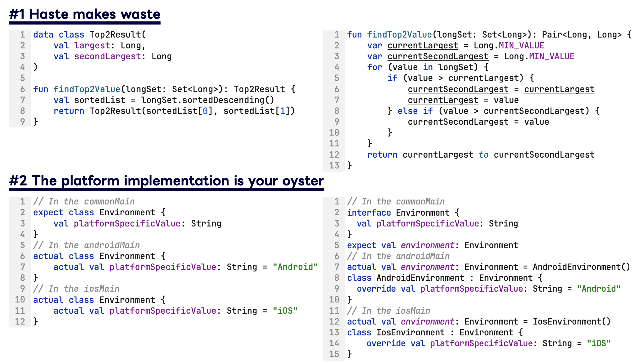The image size is (644, 363).
Task: Click the line "class IosEnvironment : Environment {"
Action: tap(435, 333)
